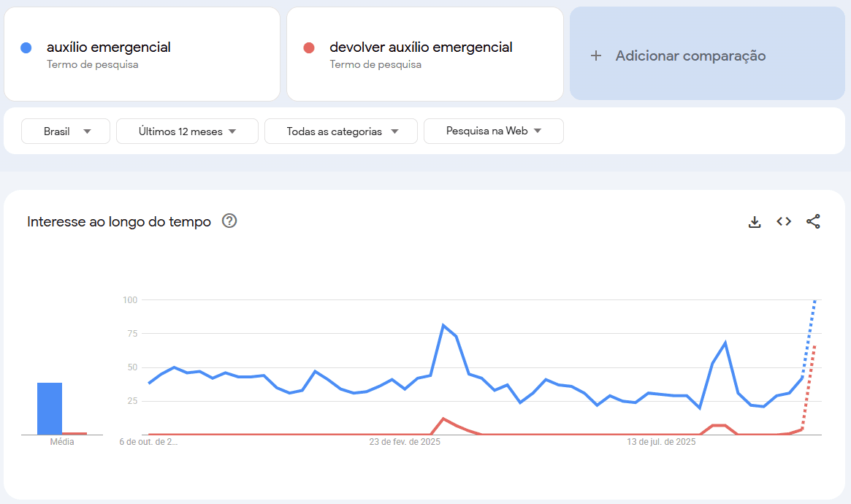Click the blue dot beside auxílio emergencial
851x504 pixels.
(26, 47)
